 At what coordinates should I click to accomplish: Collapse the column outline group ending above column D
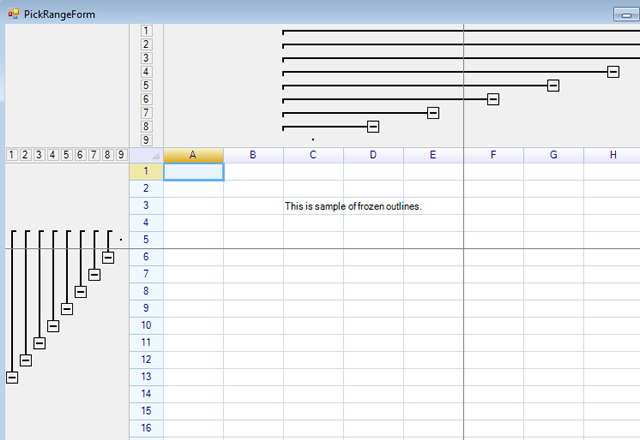(x=373, y=127)
